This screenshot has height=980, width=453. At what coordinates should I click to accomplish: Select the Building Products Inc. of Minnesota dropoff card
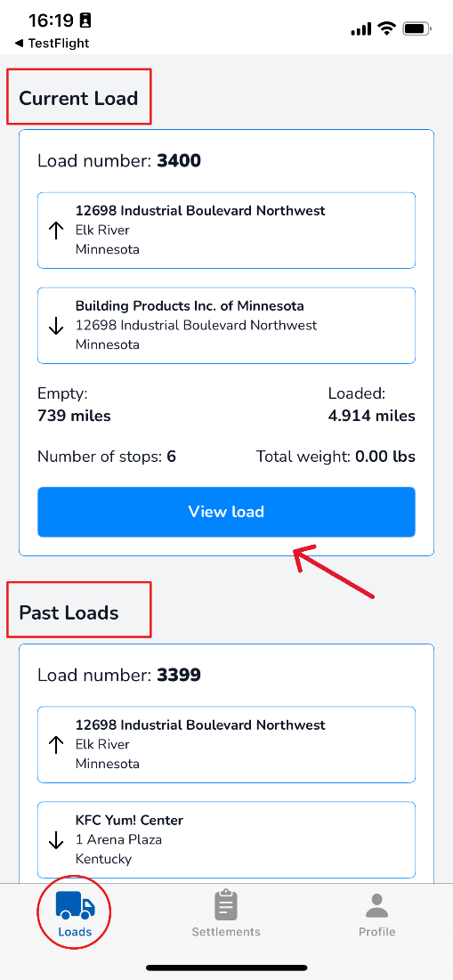(226, 325)
